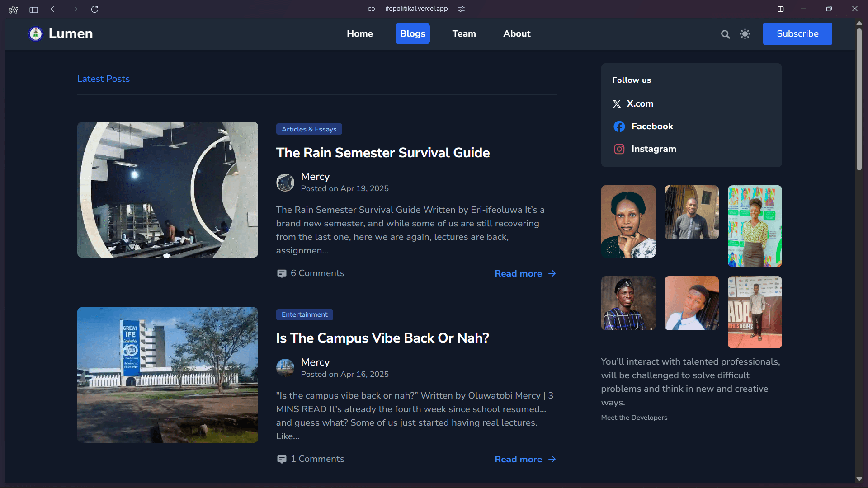Screen dimensions: 868x488
Task: Open the Team menu item
Action: [464, 34]
